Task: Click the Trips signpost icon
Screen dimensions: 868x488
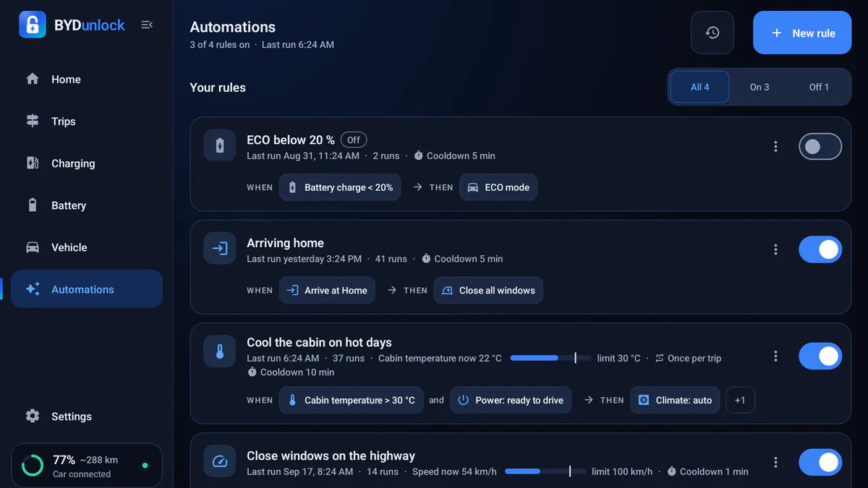Action: point(33,121)
